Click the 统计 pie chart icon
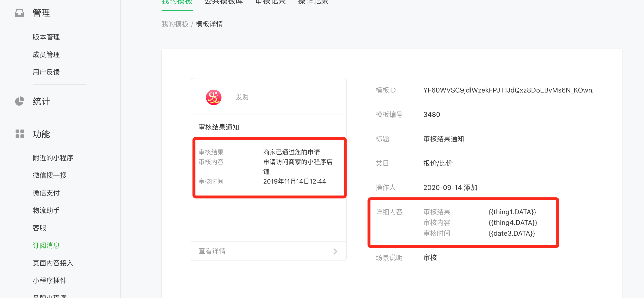Image resolution: width=644 pixels, height=298 pixels. (x=19, y=101)
